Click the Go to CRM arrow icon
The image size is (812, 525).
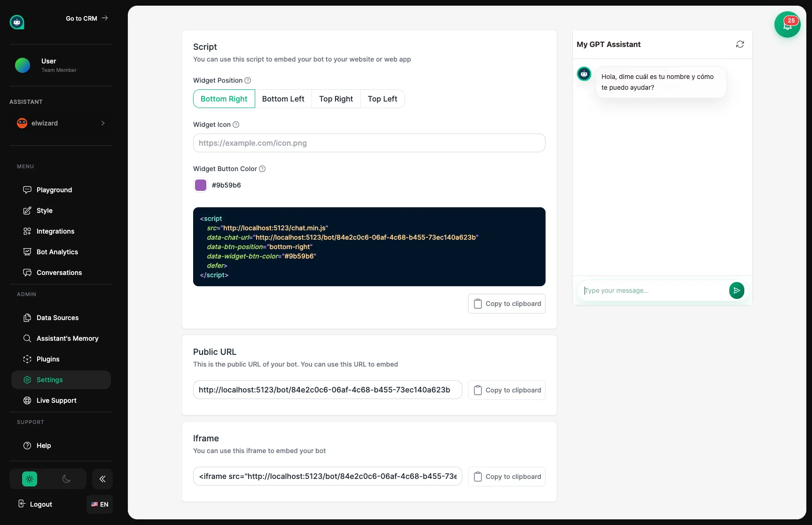point(105,18)
